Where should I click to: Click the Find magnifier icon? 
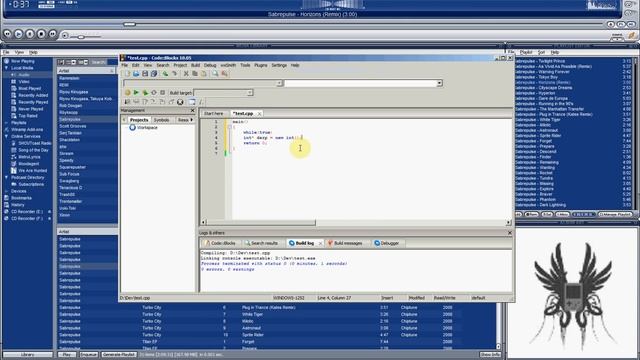215,74
